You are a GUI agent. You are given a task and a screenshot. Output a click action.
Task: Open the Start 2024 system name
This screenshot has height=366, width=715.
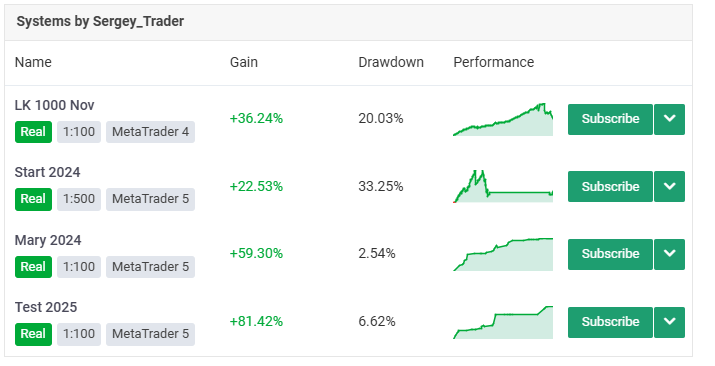coord(47,172)
